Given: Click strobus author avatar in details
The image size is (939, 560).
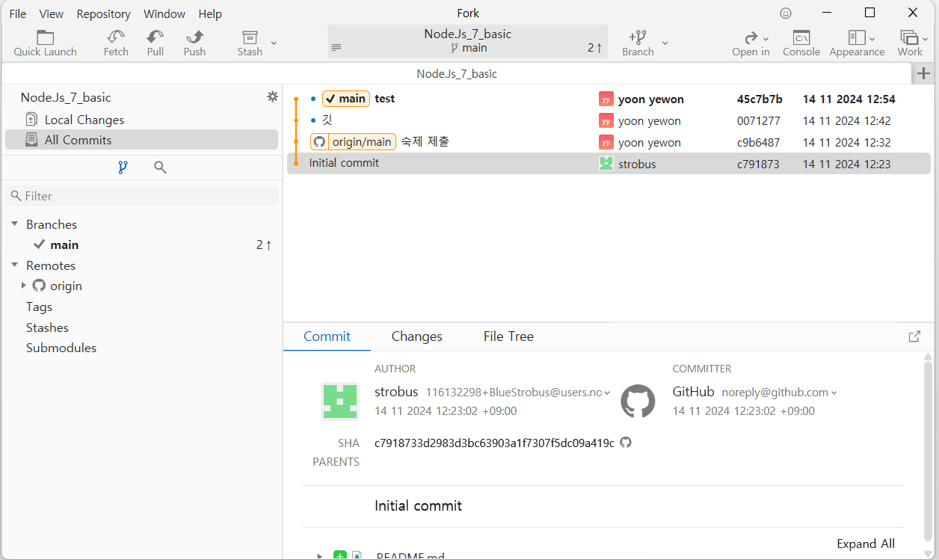Looking at the screenshot, I should pyautogui.click(x=339, y=401).
